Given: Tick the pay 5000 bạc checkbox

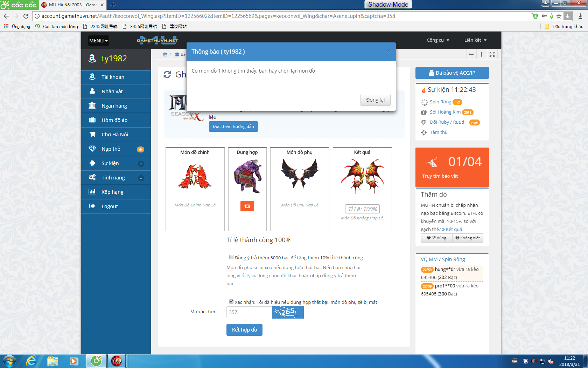Looking at the screenshot, I should click(231, 257).
